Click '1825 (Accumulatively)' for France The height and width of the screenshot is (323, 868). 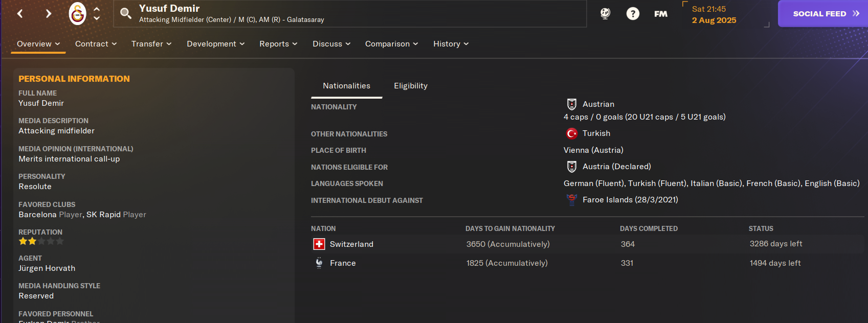click(x=507, y=263)
